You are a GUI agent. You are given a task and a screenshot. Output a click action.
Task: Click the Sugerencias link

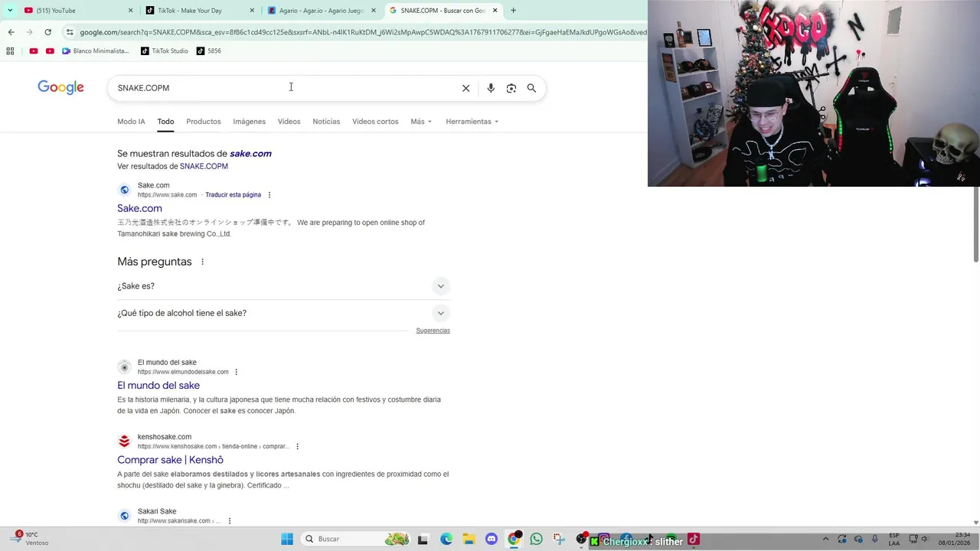point(433,331)
